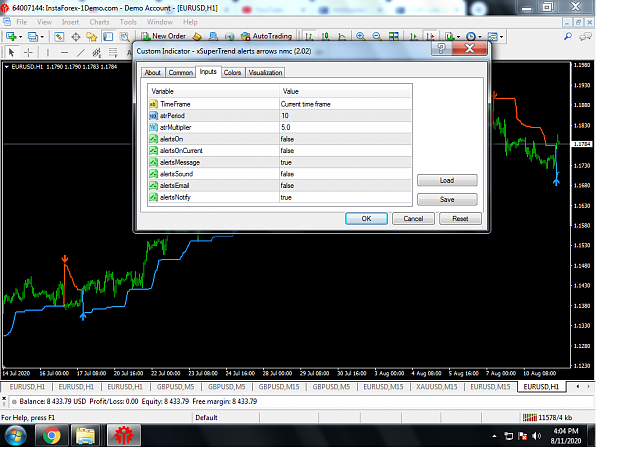Launch MetaEditor via the yellow book icon

pos(197,36)
